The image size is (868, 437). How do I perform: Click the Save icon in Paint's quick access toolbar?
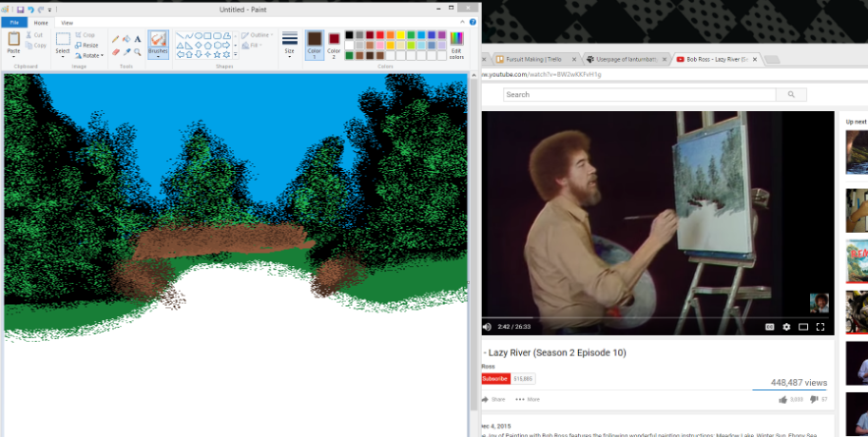pyautogui.click(x=21, y=9)
